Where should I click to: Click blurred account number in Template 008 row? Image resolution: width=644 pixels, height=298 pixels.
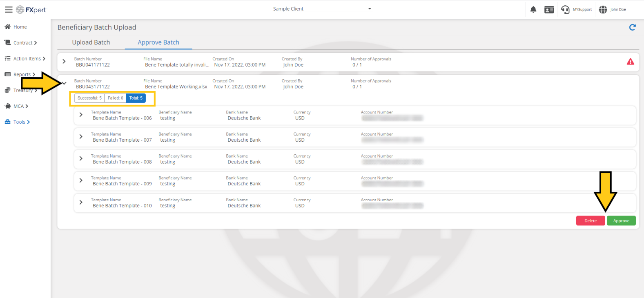[x=392, y=162]
